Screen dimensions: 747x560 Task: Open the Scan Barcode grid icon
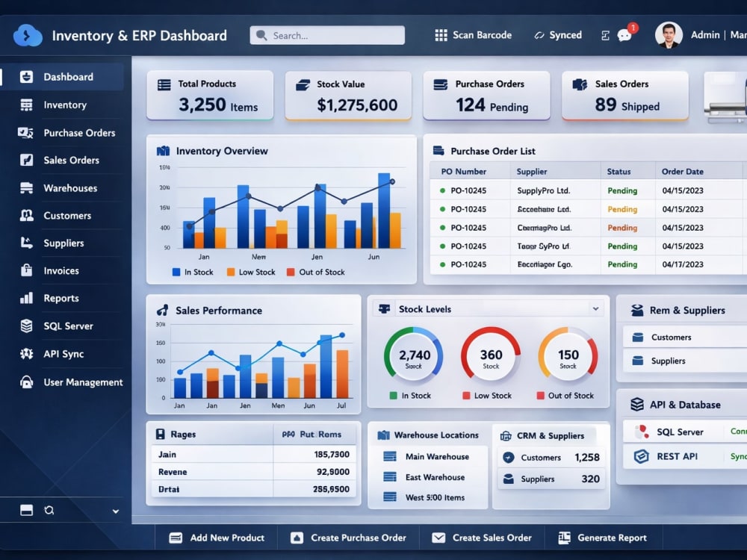(441, 35)
